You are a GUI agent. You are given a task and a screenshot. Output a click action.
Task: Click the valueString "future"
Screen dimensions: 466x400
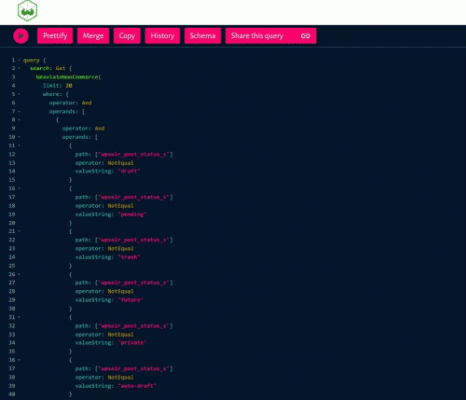(x=131, y=300)
